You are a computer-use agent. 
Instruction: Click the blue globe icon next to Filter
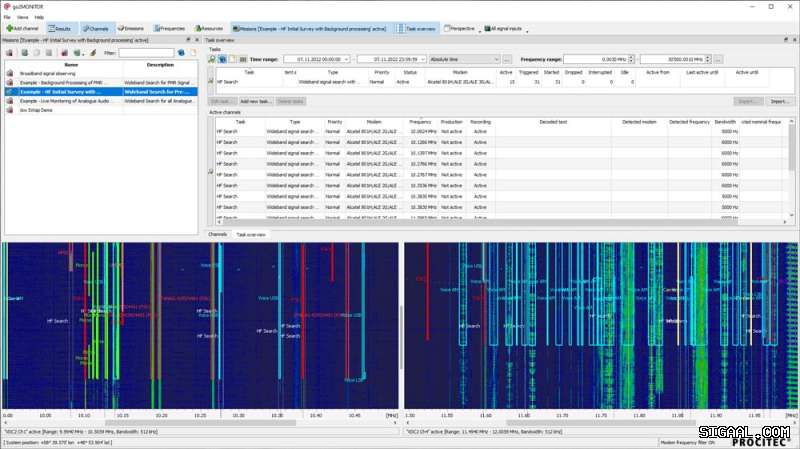pos(181,53)
